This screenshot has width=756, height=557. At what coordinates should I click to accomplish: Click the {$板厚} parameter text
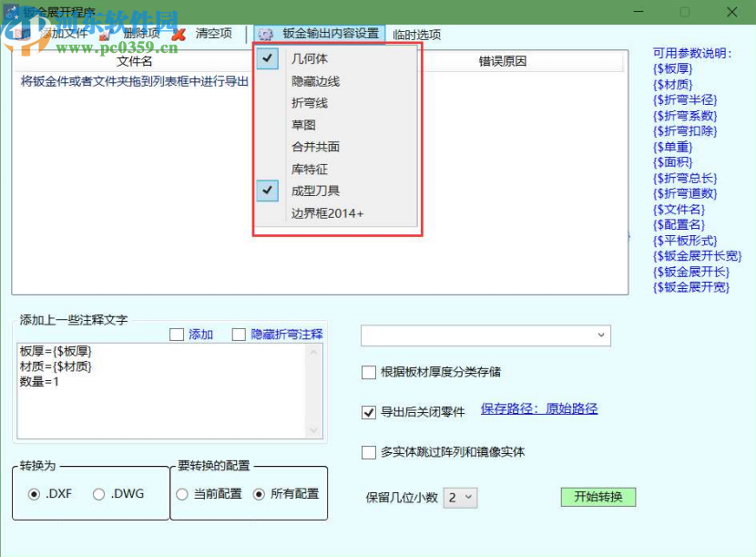coord(672,69)
